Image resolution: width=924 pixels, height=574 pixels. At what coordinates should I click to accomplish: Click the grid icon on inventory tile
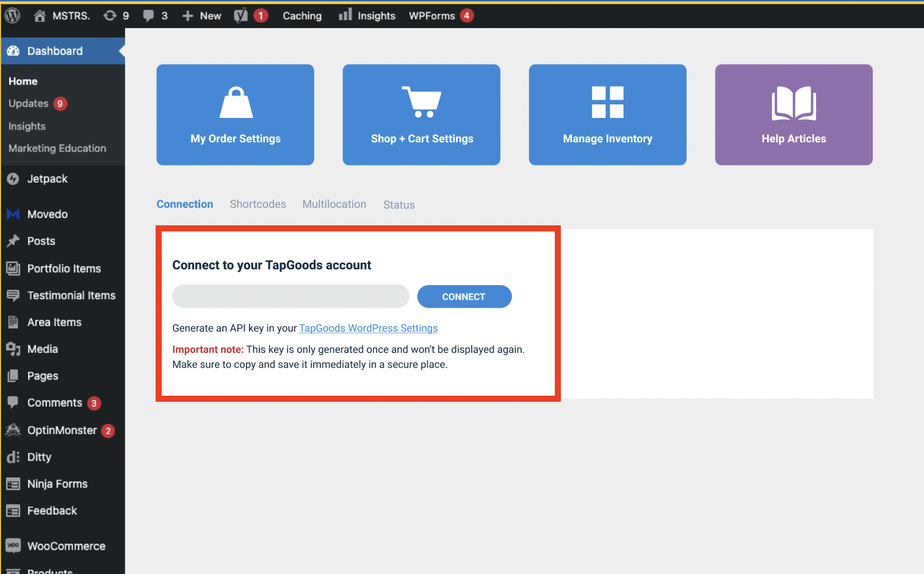(608, 102)
